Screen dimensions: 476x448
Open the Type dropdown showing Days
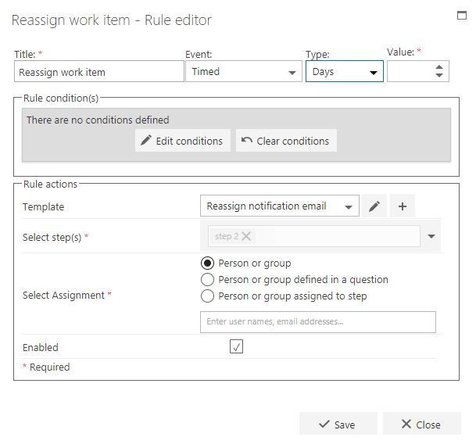tap(345, 71)
